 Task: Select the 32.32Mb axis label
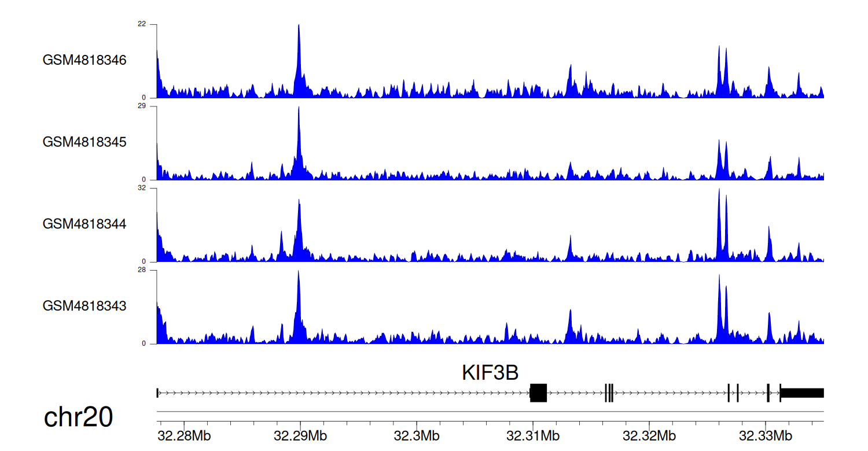(x=649, y=435)
